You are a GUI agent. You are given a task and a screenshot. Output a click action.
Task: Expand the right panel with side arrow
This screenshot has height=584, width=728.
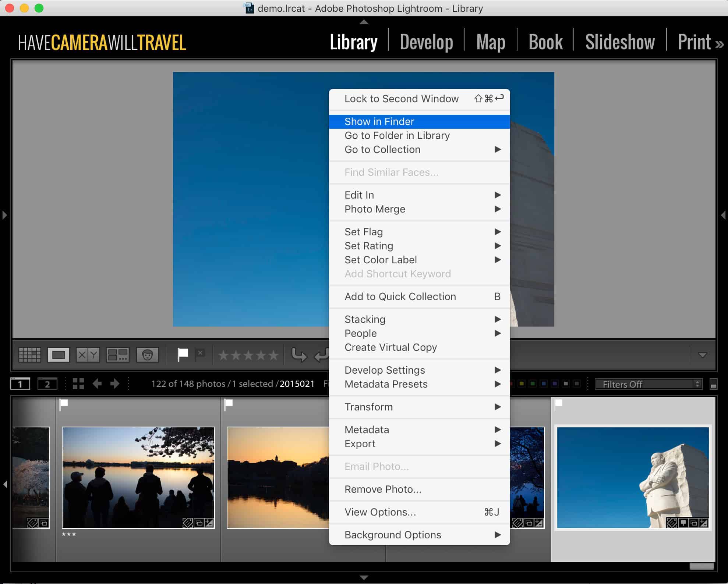click(723, 215)
